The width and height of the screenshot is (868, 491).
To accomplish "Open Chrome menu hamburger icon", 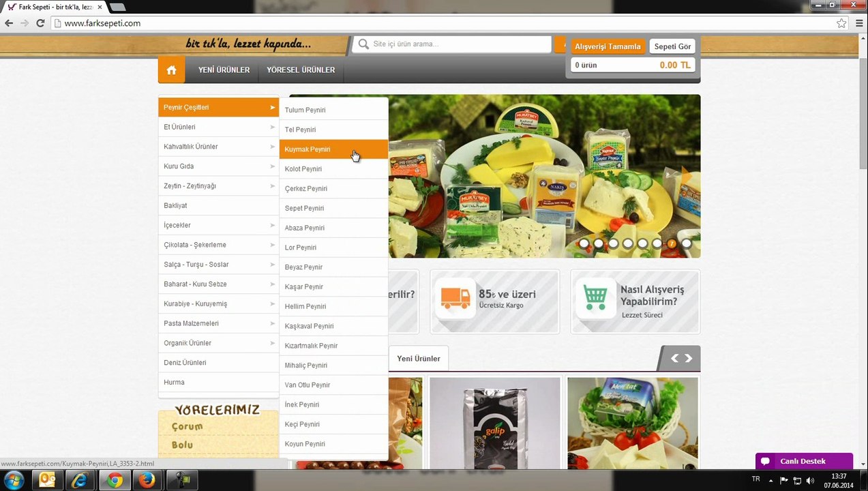I will pos(858,23).
